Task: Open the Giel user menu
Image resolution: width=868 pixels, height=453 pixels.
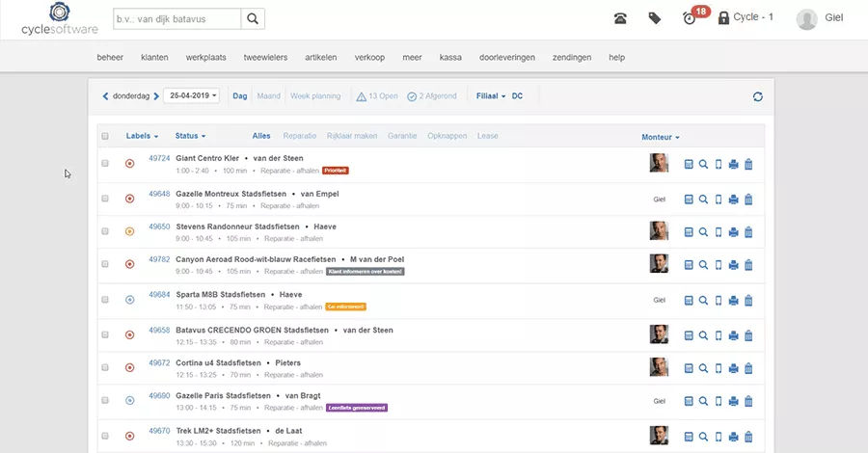Action: [820, 18]
